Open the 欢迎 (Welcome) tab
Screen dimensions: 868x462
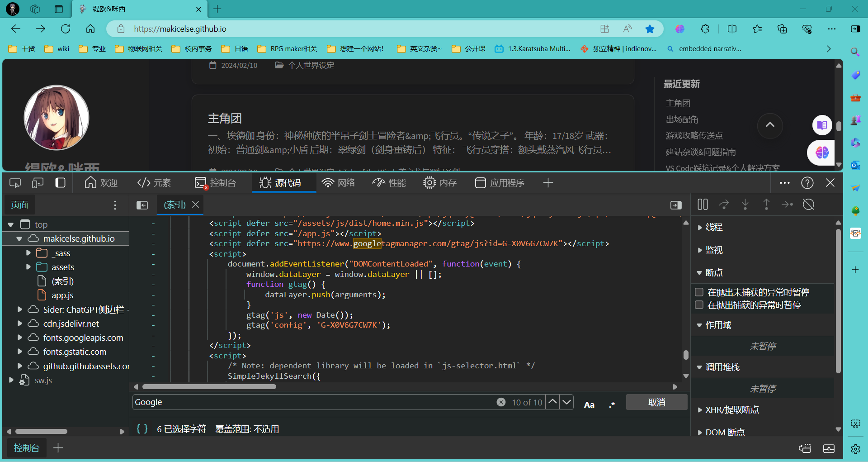101,183
